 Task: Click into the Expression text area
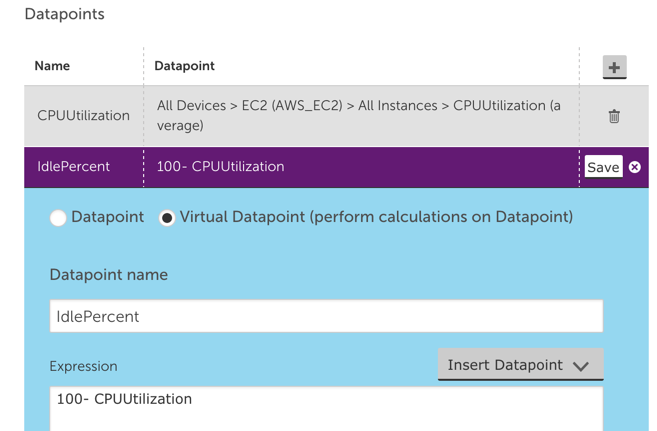point(326,409)
